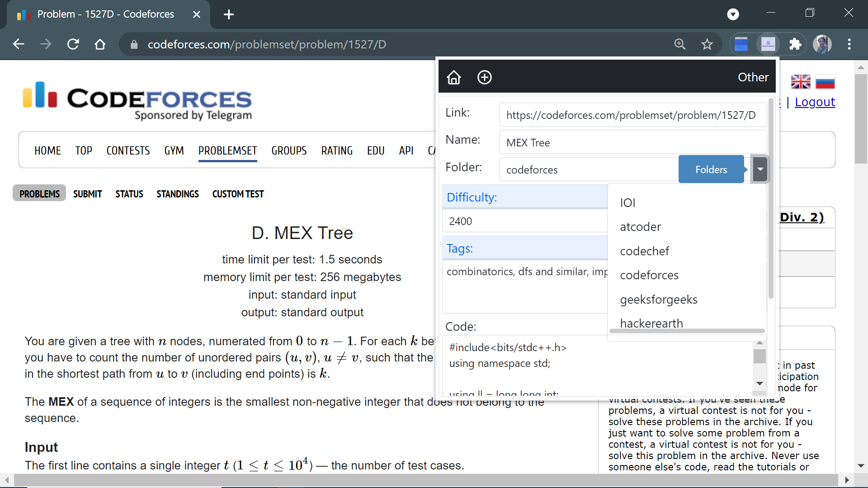Click the blue window extension icon

[x=741, y=44]
